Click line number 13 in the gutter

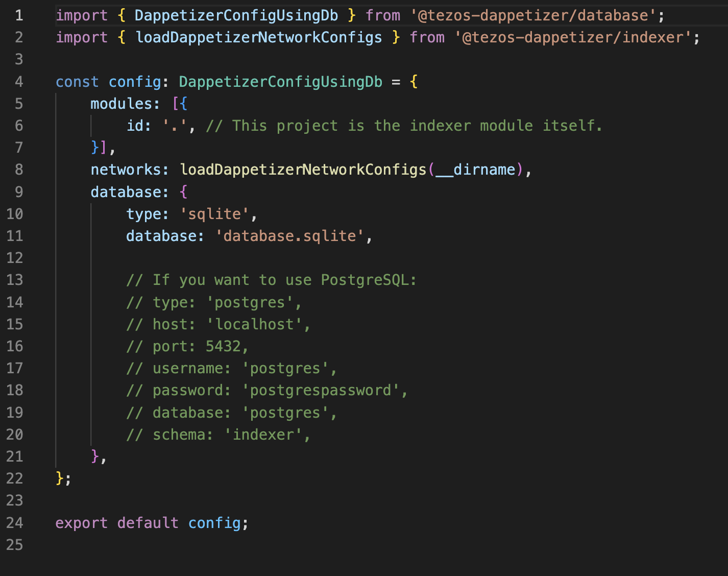tap(15, 280)
